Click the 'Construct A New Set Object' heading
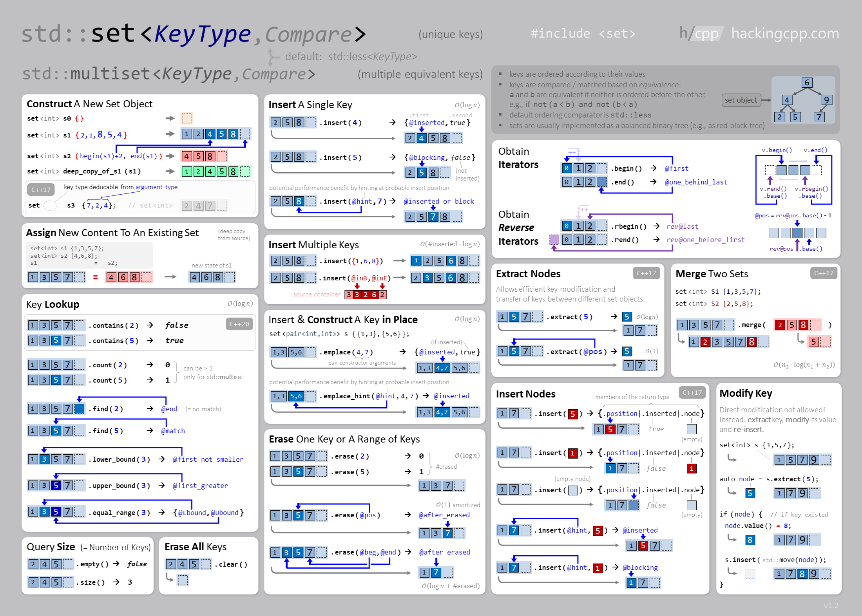The height and width of the screenshot is (616, 862). tap(89, 104)
